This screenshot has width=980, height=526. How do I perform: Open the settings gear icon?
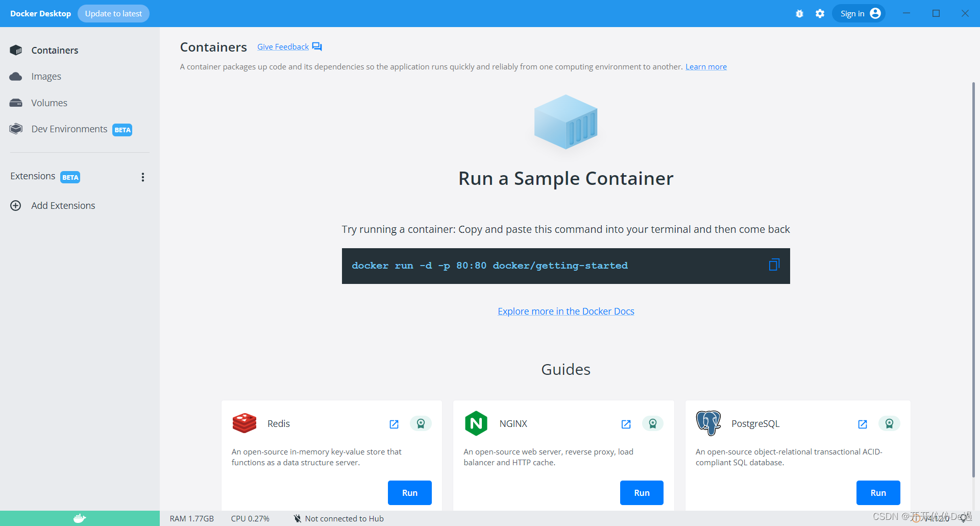[x=820, y=14]
